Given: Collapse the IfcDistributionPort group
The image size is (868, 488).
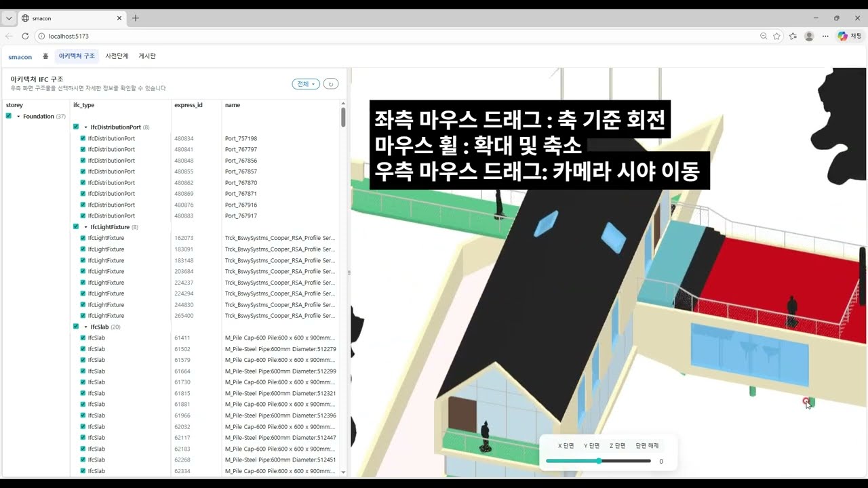Looking at the screenshot, I should pos(85,127).
